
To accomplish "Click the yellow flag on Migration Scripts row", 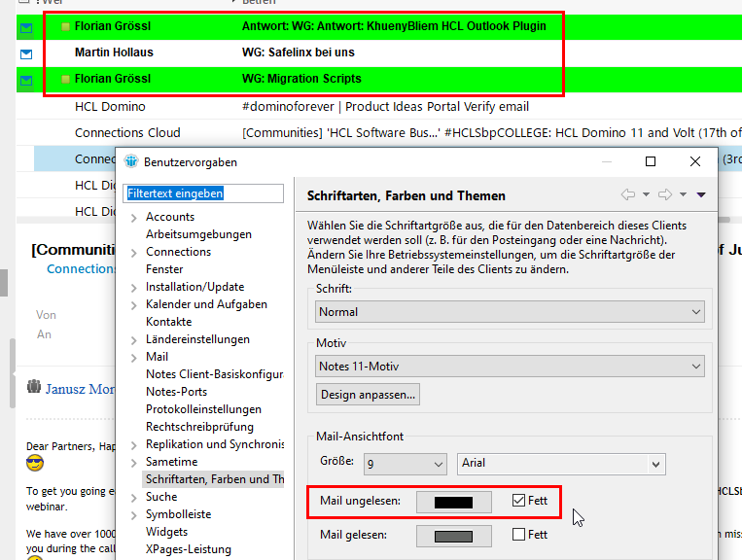I will [65, 80].
